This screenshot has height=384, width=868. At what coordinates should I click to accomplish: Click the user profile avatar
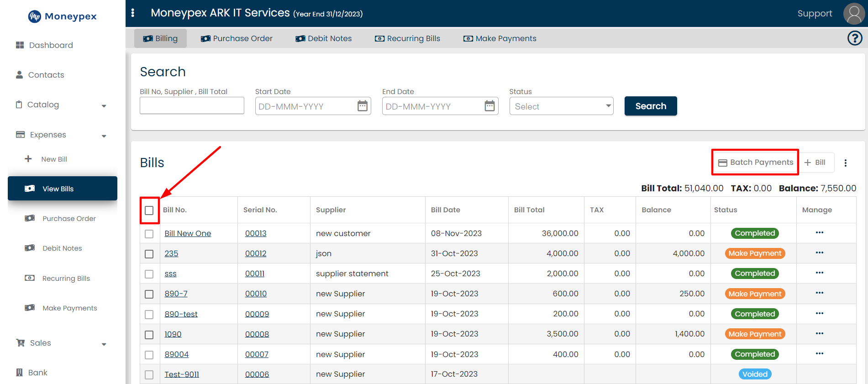(854, 14)
